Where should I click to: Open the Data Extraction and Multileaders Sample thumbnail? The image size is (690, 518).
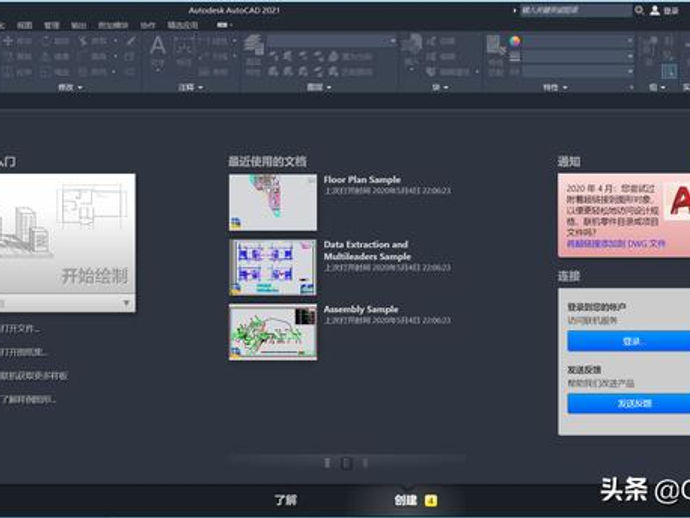[x=273, y=267]
